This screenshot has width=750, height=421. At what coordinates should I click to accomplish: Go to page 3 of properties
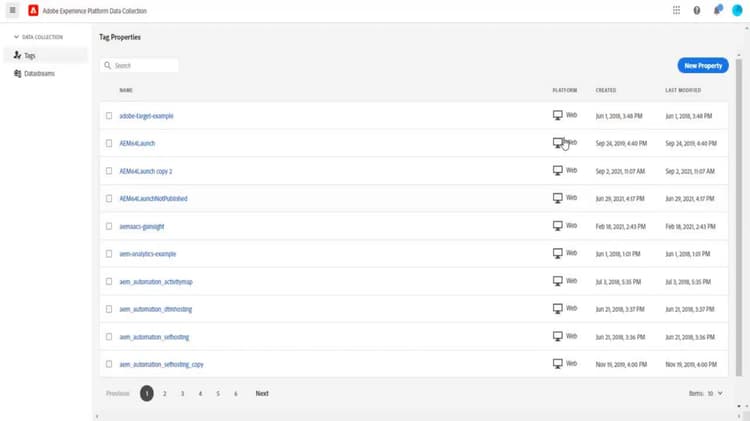182,394
